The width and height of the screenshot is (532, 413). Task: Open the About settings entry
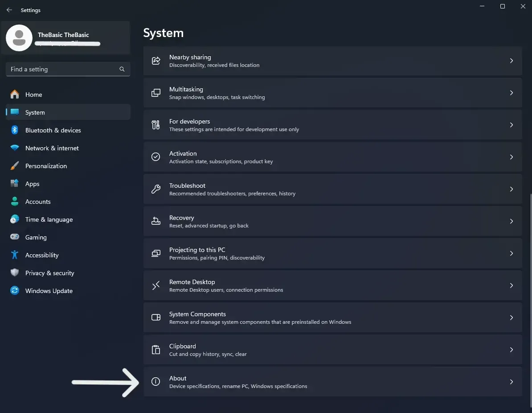click(x=332, y=382)
